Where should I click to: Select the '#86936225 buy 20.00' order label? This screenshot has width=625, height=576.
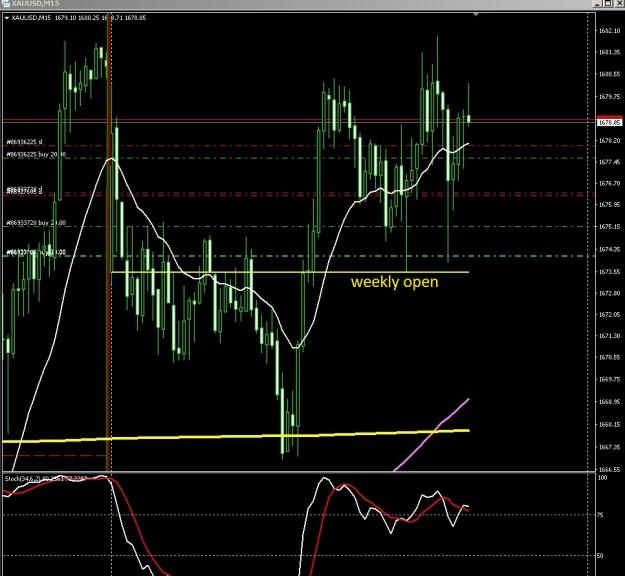[36, 154]
